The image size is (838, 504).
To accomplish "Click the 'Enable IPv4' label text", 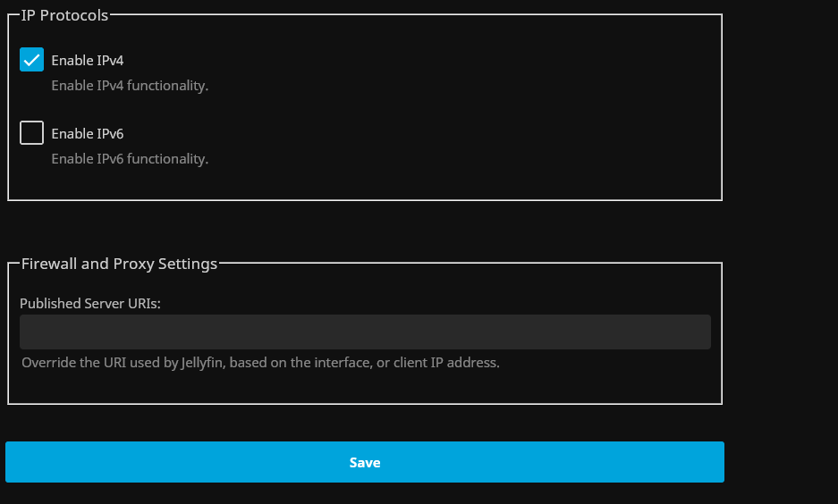I will (88, 61).
